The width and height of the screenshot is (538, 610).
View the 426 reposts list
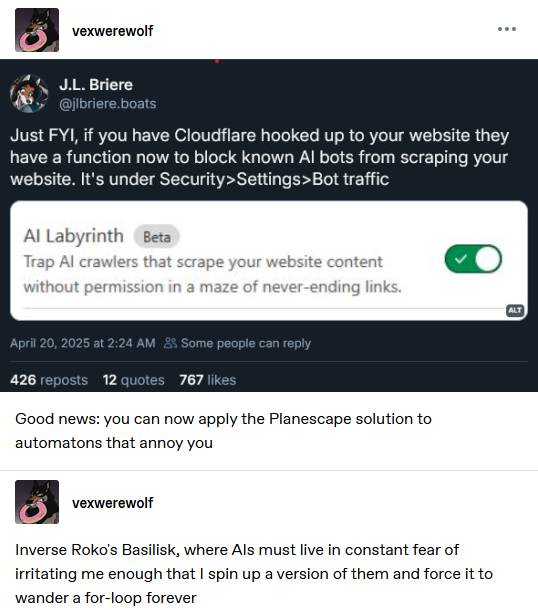(x=49, y=380)
